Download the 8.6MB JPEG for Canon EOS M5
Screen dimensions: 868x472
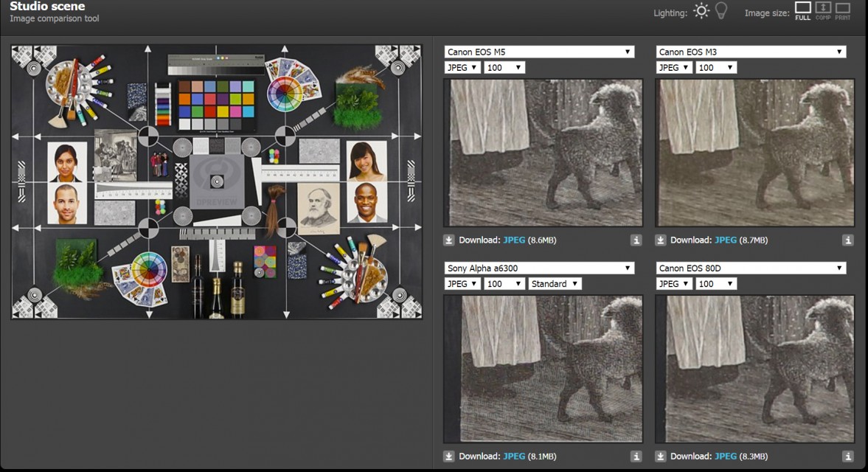514,240
